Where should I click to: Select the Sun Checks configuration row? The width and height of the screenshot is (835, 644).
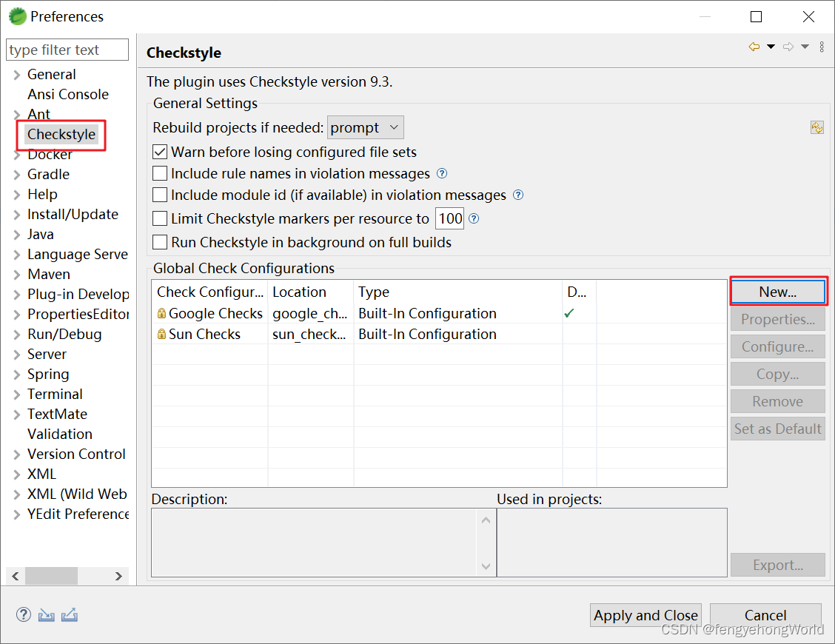click(439, 334)
